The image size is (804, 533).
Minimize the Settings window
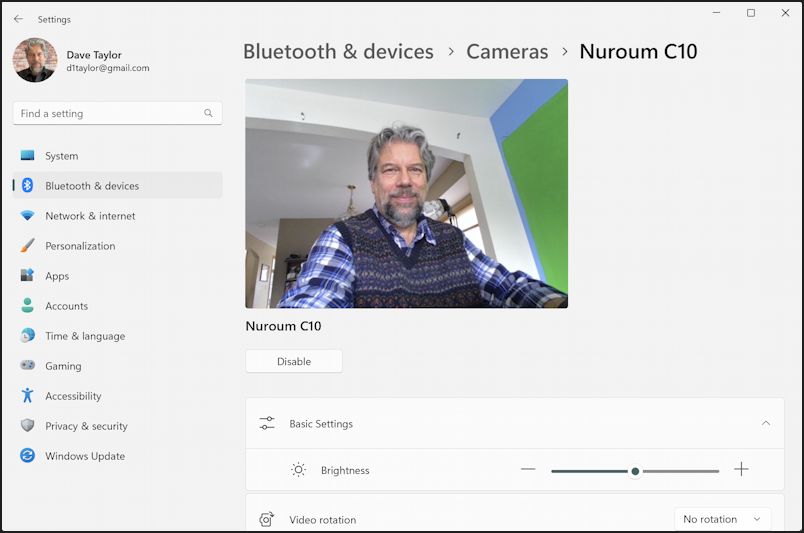click(716, 12)
